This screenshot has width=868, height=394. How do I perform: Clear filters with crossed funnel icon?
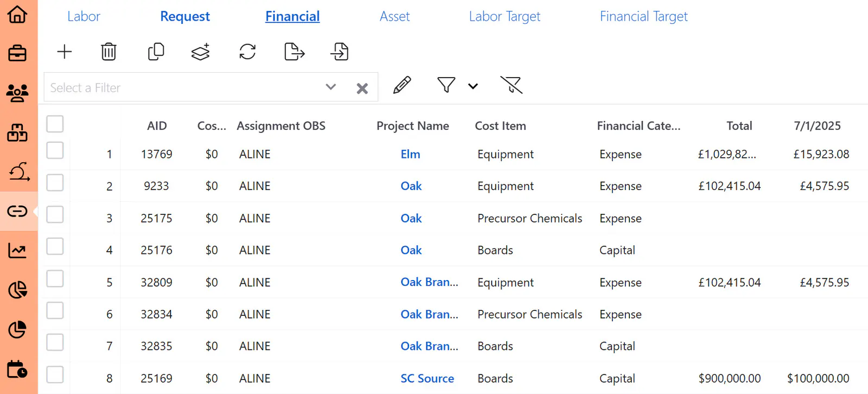pyautogui.click(x=512, y=85)
